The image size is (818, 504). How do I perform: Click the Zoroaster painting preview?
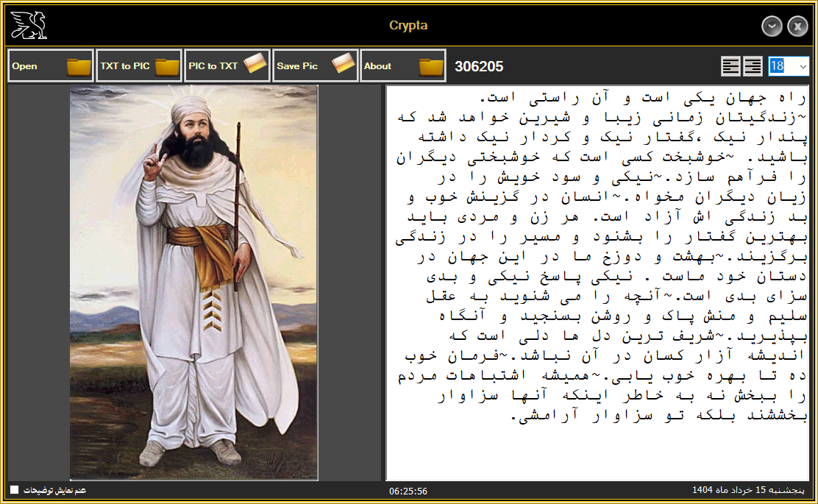click(x=194, y=283)
